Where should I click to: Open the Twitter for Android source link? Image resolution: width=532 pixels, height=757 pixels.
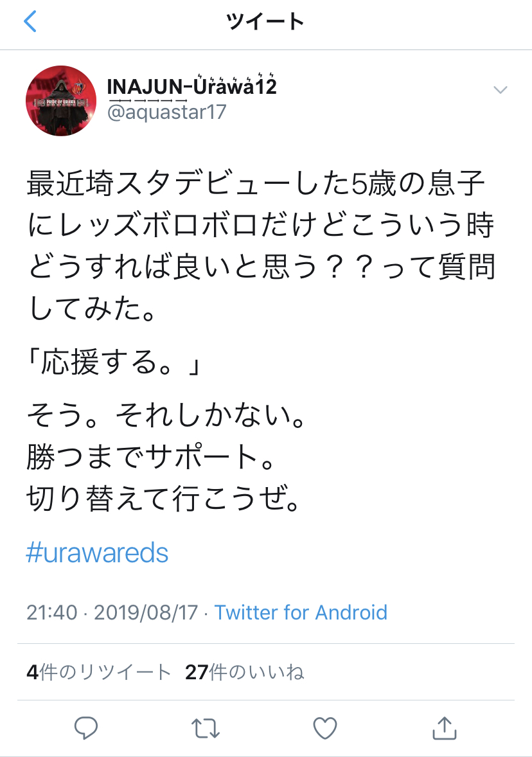click(301, 612)
